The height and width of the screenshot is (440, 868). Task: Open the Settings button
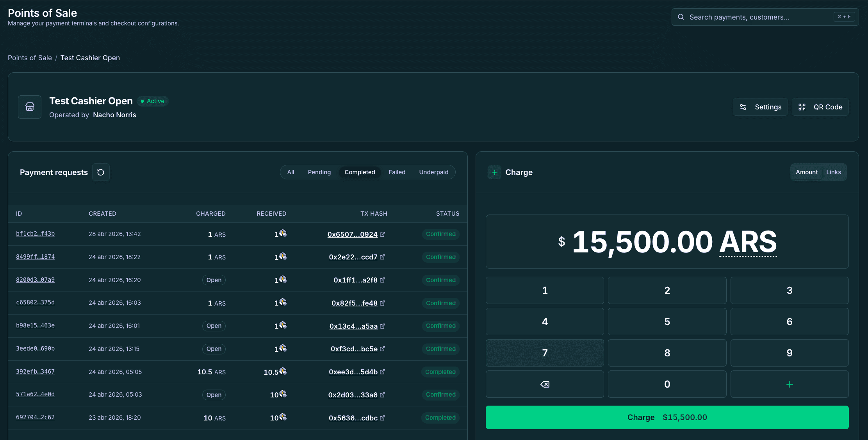point(760,107)
